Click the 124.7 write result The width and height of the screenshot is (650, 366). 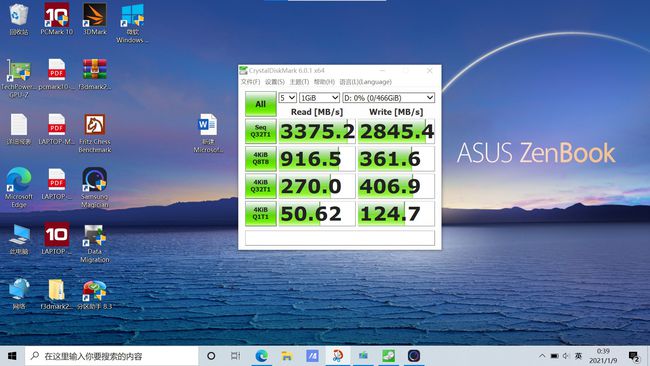[x=396, y=214]
